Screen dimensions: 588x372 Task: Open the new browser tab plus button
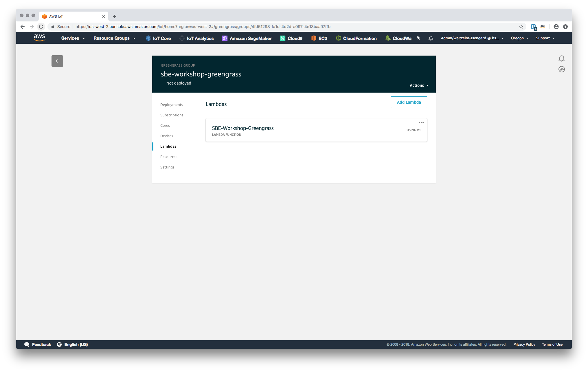coord(115,17)
